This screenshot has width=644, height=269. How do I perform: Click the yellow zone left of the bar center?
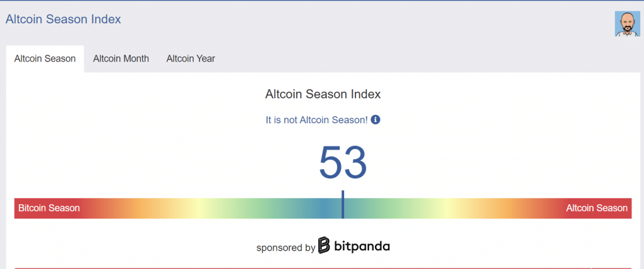(196, 208)
